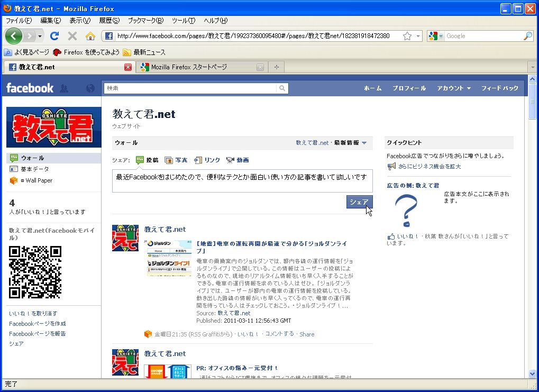This screenshot has height=392, width=539.
Task: Open the 表示 menu
Action: (80, 21)
